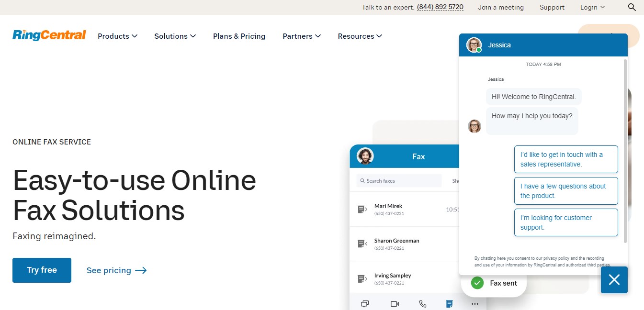Call the expert number (844) 892 5720
644x310 pixels.
[x=440, y=7]
